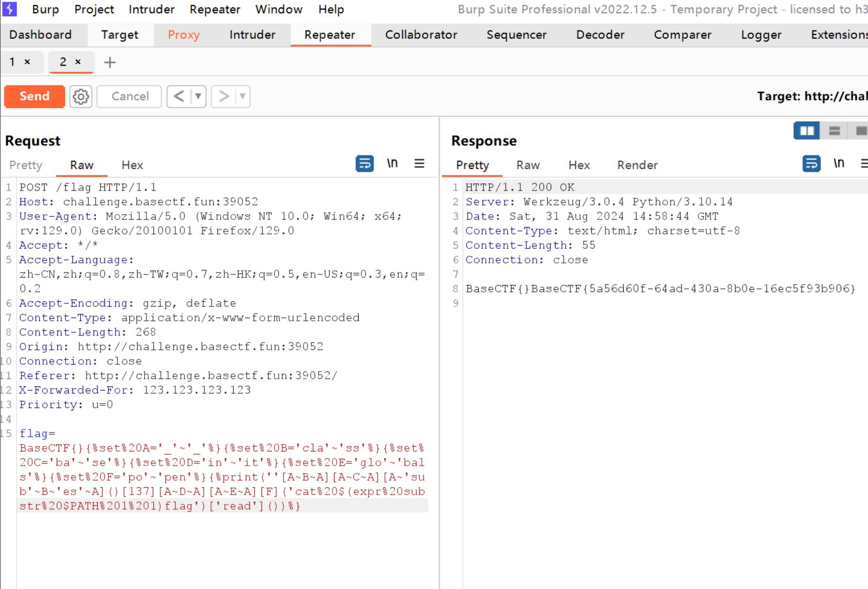The height and width of the screenshot is (589, 868).
Task: Switch to the Intruder tool tab
Action: click(x=253, y=35)
